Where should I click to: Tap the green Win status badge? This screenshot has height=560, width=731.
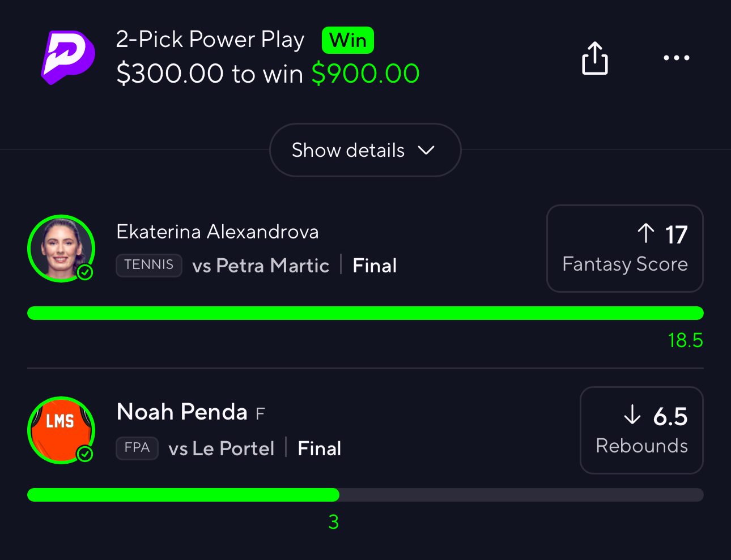click(x=348, y=40)
